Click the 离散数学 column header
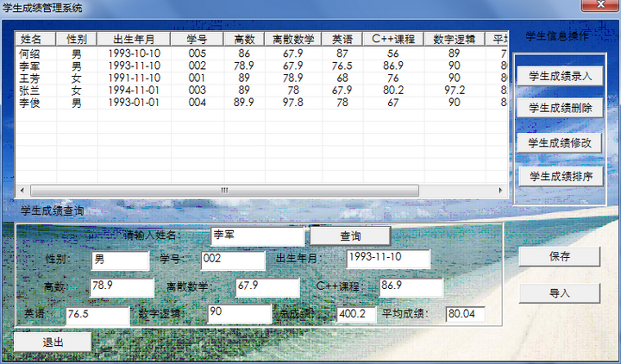This screenshot has height=364, width=621. pyautogui.click(x=293, y=39)
